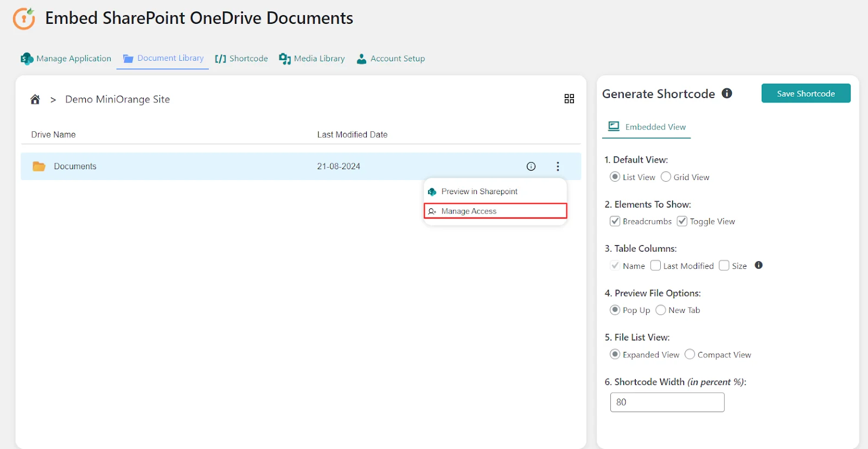This screenshot has height=449, width=868.
Task: Select Expanded View radio button
Action: 615,354
